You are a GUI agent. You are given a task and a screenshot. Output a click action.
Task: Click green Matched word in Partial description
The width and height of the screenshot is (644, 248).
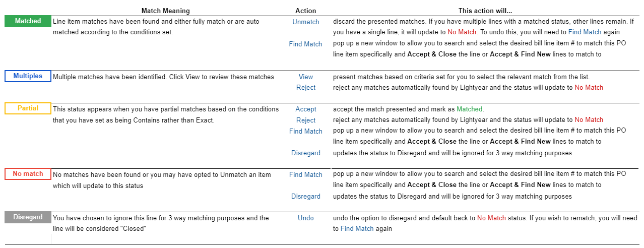pos(469,109)
